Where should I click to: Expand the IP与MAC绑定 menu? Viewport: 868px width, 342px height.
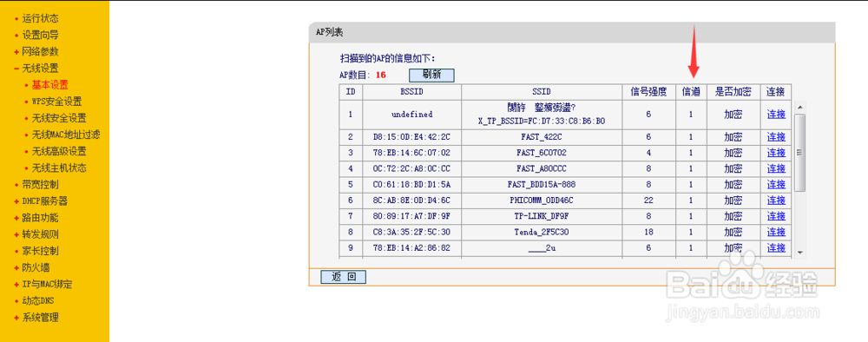click(47, 285)
